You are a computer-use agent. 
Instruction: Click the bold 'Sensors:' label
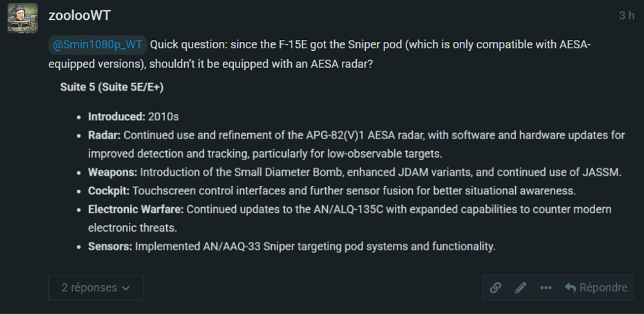[110, 246]
